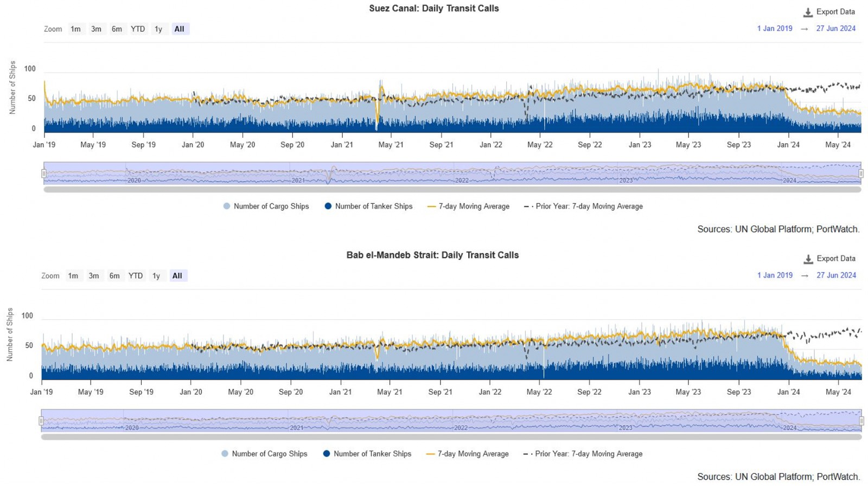Set Bab el-Mandeb chart zoom to 1y
Viewport: 868px width, 489px height.
[156, 276]
